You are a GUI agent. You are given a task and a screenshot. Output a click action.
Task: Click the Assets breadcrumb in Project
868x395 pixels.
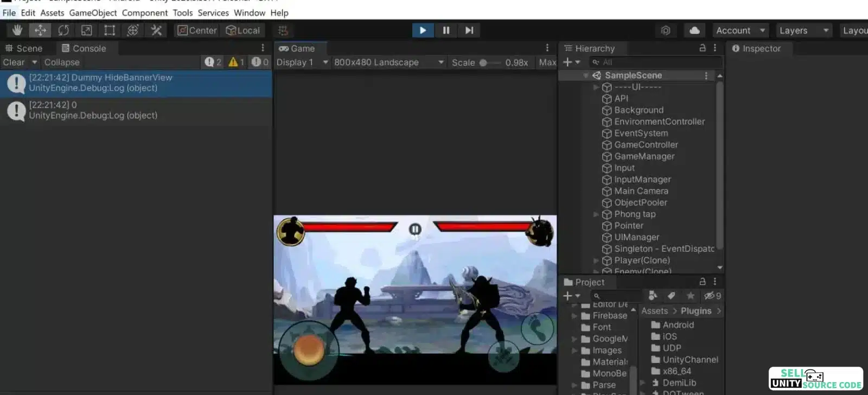(654, 311)
